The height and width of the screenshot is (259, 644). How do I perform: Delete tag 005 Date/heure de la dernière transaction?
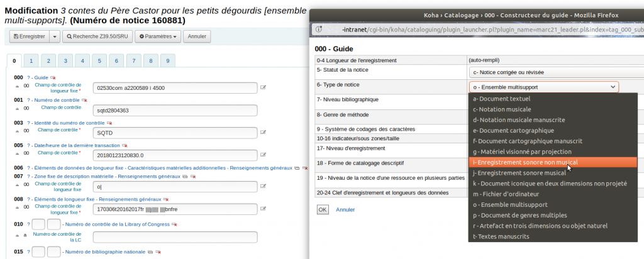tap(125, 145)
